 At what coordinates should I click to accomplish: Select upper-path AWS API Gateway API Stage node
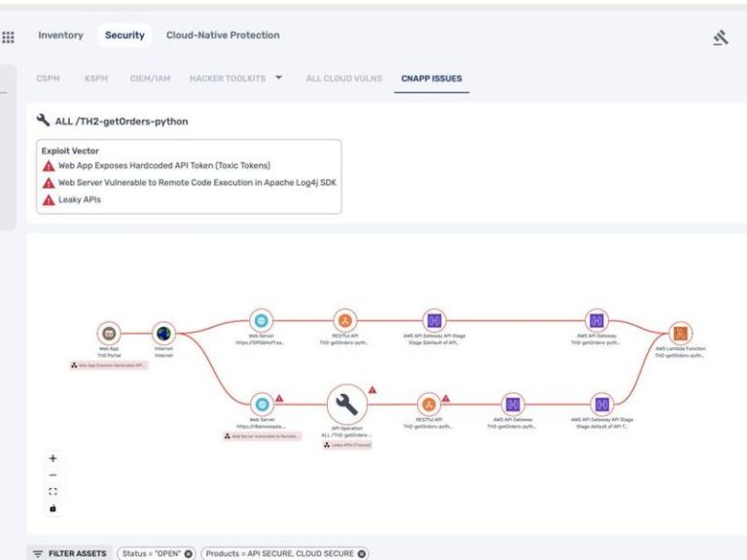[x=434, y=321]
